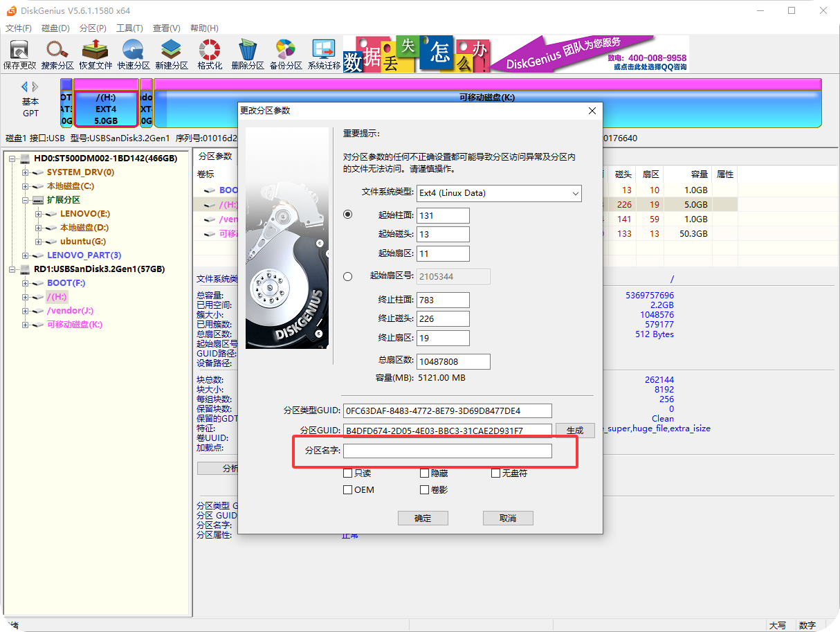
Task: Click the 属性 column header
Action: click(725, 174)
